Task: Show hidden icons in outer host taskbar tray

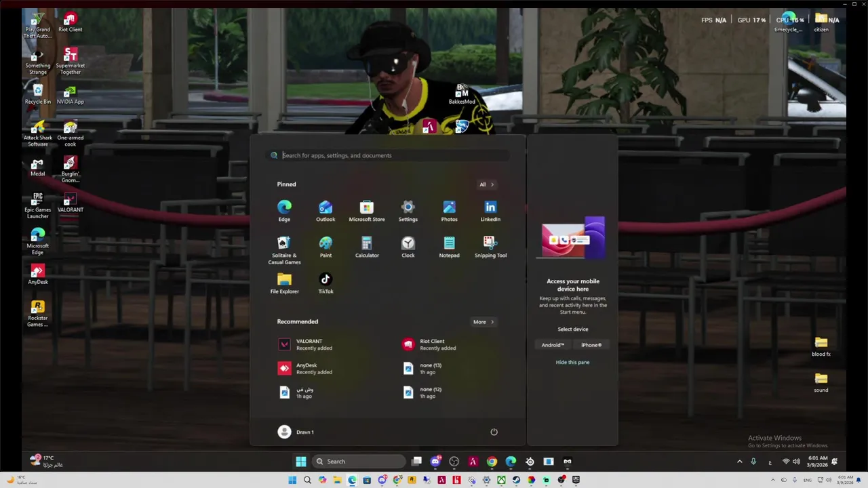Action: click(773, 480)
